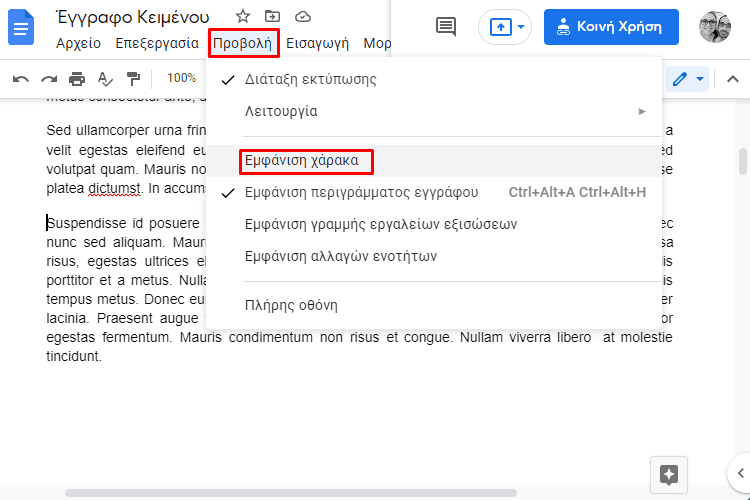The height and width of the screenshot is (500, 750).
Task: Show the side panel chevron
Action: point(740,473)
